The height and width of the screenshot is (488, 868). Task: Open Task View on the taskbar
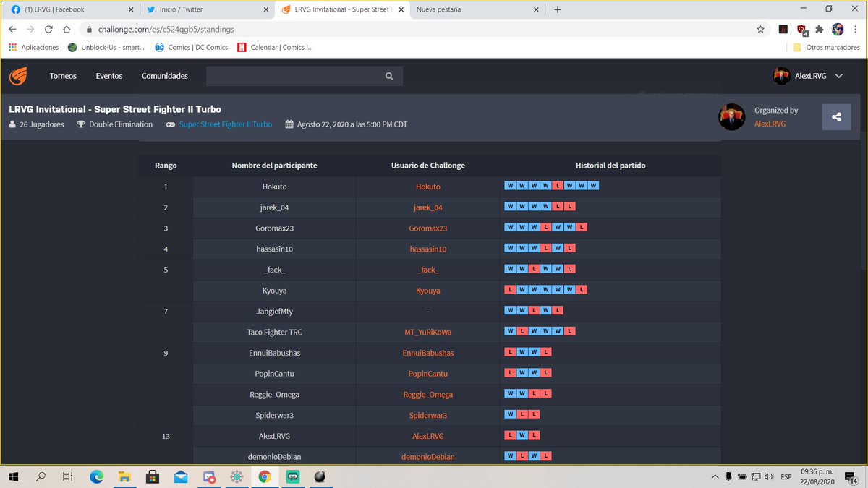(x=67, y=476)
